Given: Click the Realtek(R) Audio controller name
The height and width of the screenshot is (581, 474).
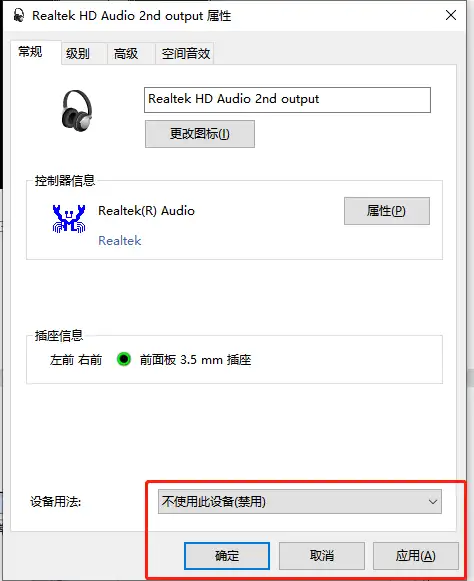Looking at the screenshot, I should pyautogui.click(x=146, y=211).
